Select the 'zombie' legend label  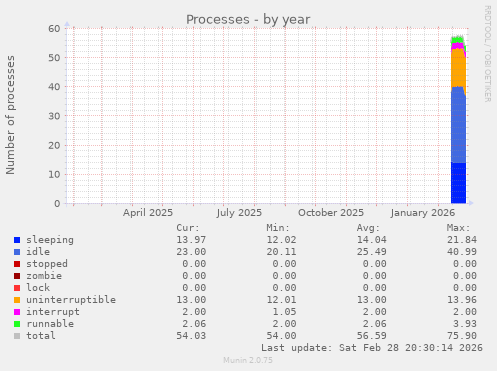click(44, 276)
